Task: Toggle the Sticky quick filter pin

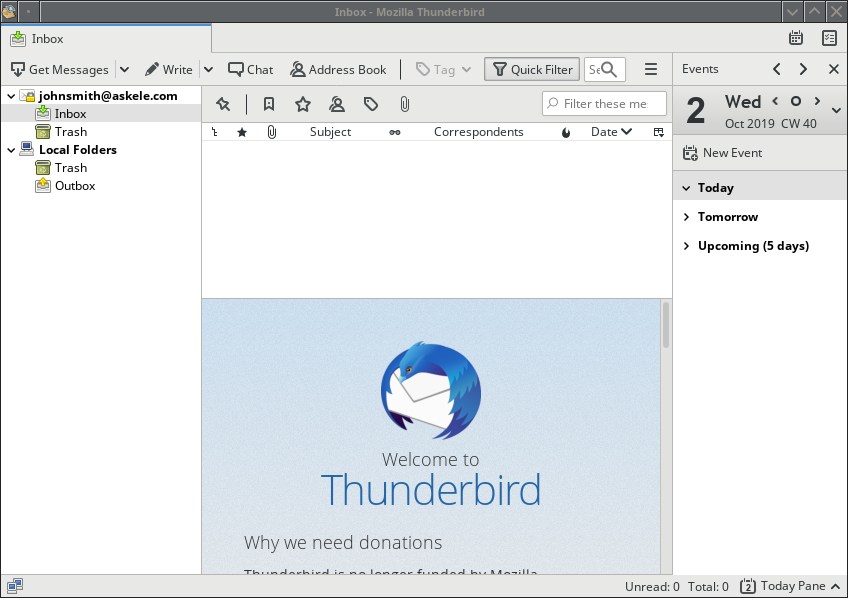Action: click(x=223, y=104)
